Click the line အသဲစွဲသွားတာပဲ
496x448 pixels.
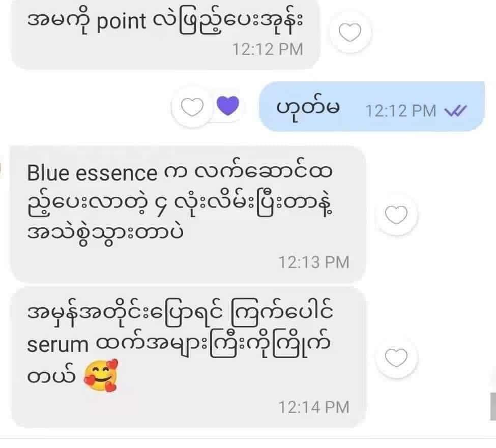click(x=105, y=234)
